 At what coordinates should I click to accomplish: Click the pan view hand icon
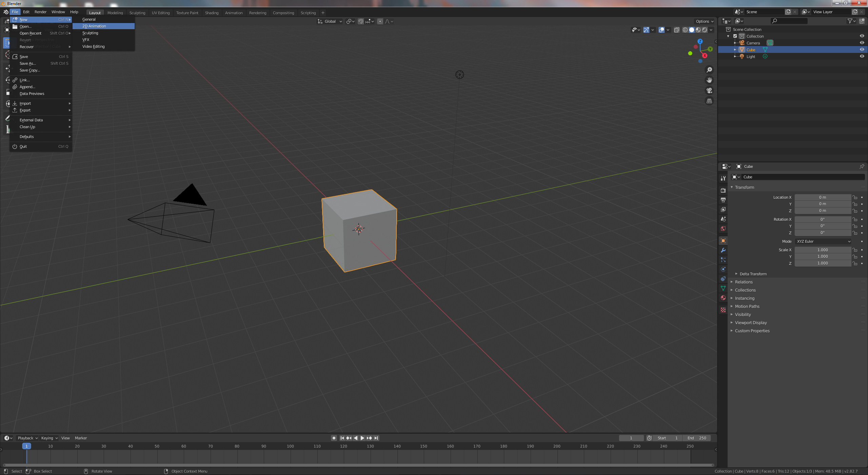[x=709, y=80]
